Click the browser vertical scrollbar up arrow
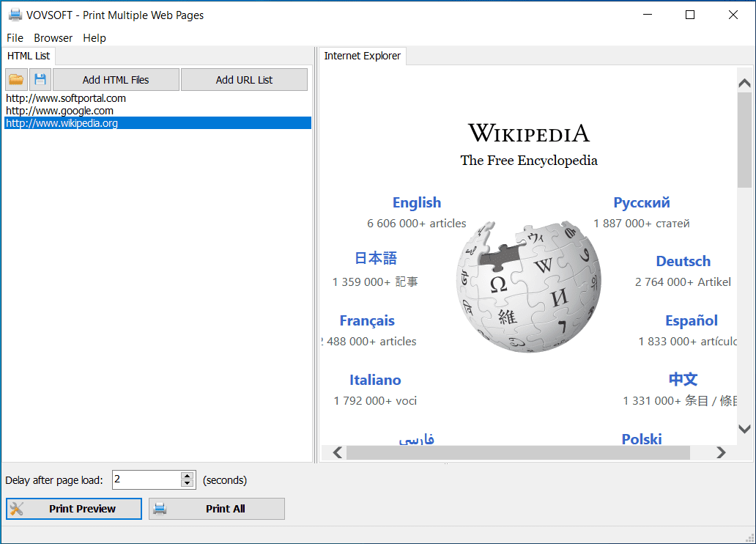This screenshot has width=756, height=544. coord(744,83)
